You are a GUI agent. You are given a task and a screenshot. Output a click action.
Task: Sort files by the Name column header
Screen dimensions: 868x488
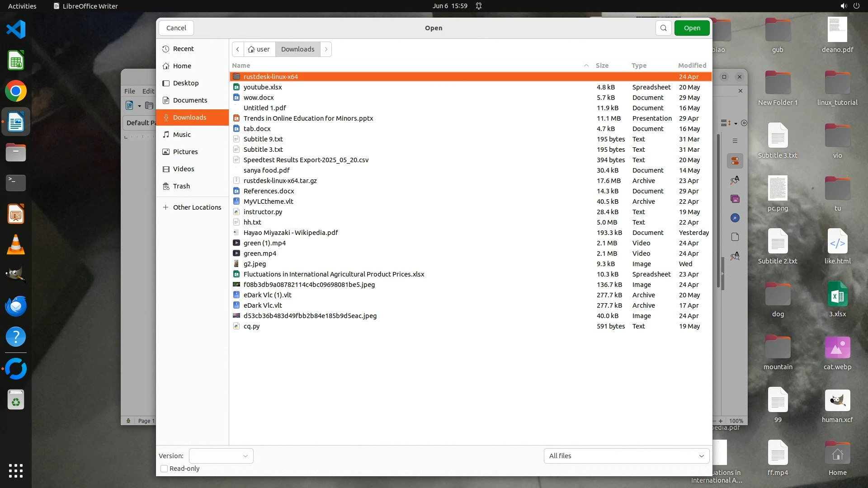coord(241,66)
